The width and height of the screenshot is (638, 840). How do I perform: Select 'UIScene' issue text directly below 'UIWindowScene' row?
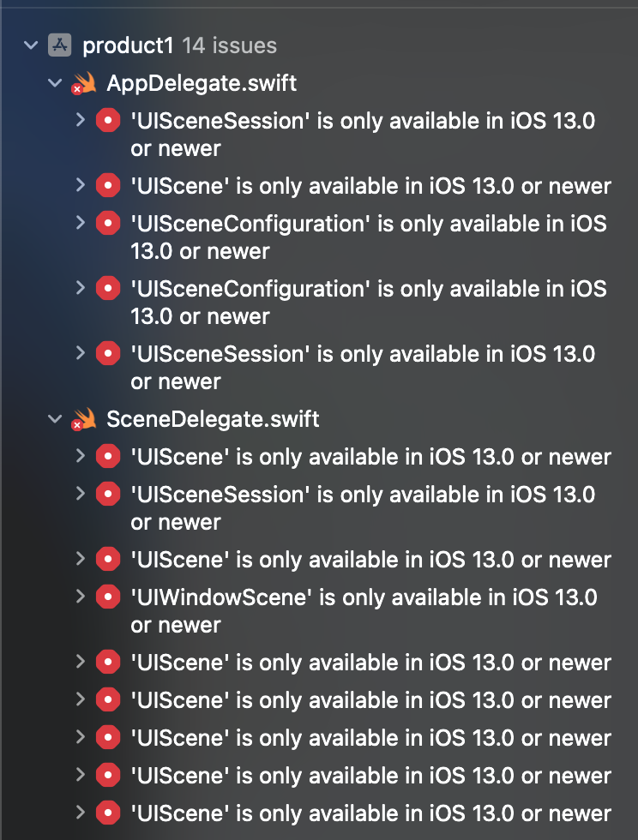371,663
